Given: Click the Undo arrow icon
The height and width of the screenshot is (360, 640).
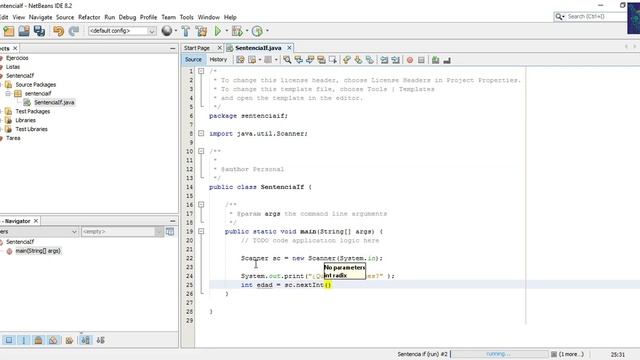Looking at the screenshot, I should [58, 31].
